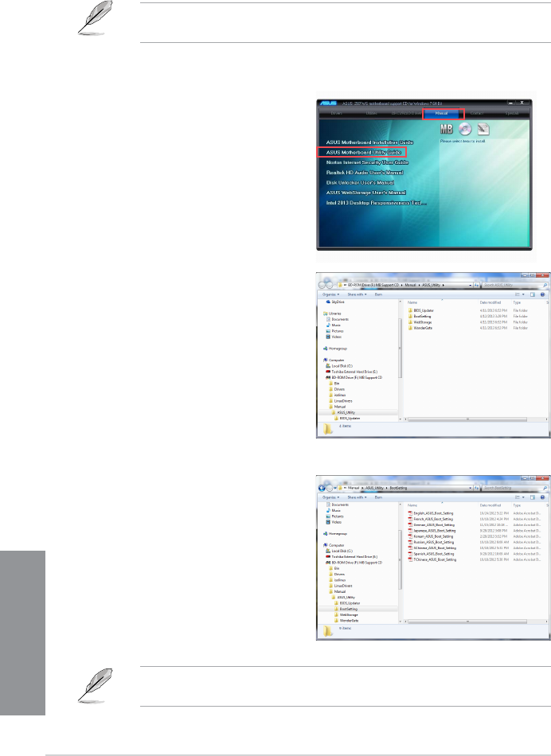Image resolution: width=551 pixels, height=756 pixels.
Task: Sort by Name column in BootSetting window
Action: tap(412, 505)
